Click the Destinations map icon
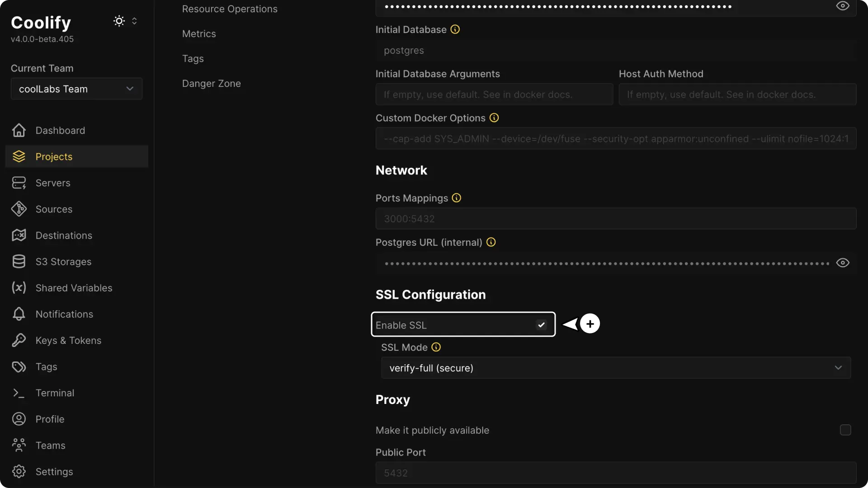The image size is (868, 488). click(x=18, y=235)
